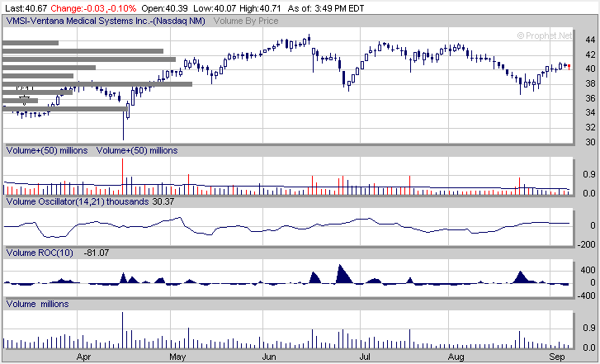
Task: Click the Volume By Price label
Action: tap(246, 21)
